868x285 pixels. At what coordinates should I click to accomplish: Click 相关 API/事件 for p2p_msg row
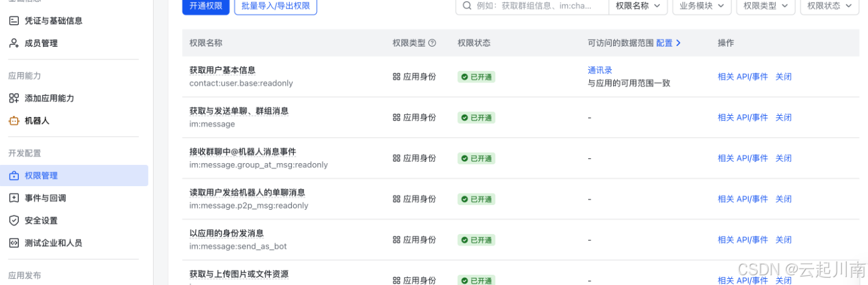[742, 199]
